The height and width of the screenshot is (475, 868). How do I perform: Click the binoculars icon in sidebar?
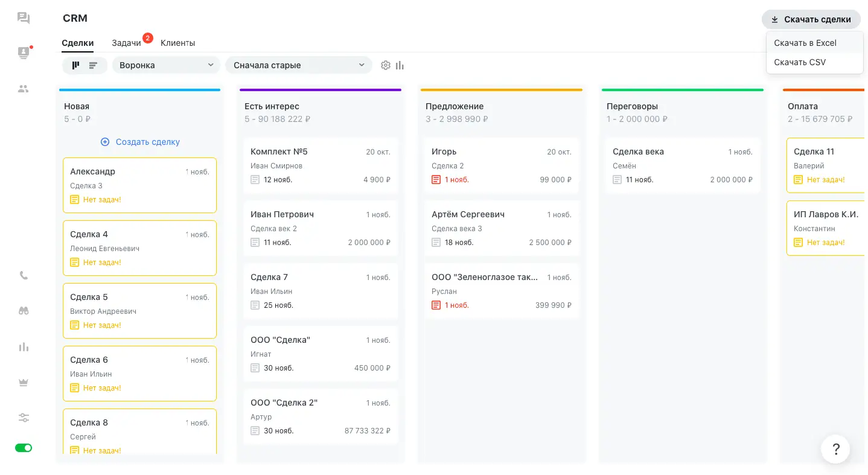tap(24, 311)
